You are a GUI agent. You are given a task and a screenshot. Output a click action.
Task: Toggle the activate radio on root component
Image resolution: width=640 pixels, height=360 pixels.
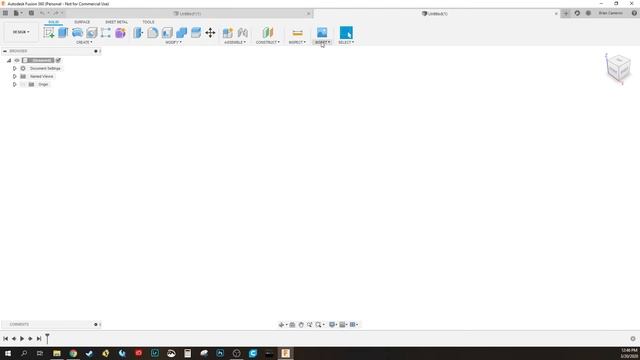(x=58, y=60)
